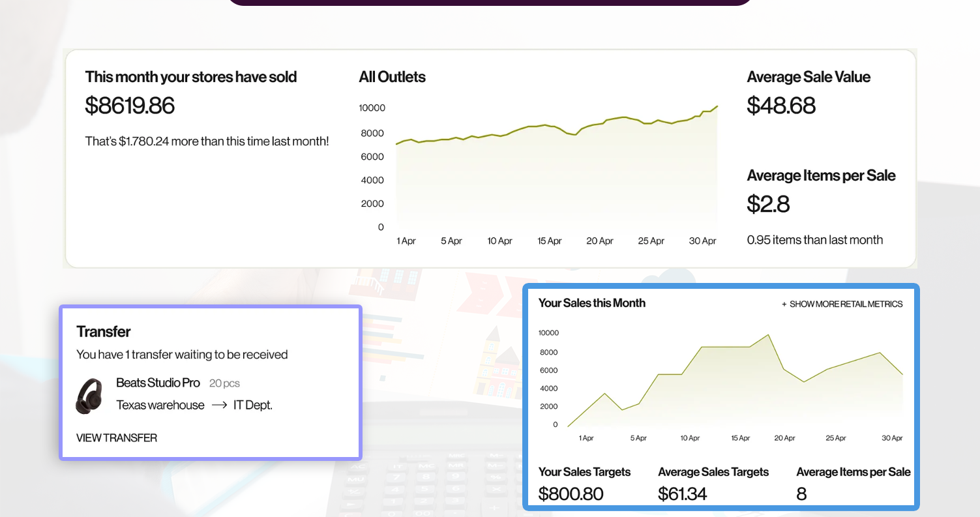
Task: Click the Beats Studio Pro headphones icon
Action: tap(89, 396)
